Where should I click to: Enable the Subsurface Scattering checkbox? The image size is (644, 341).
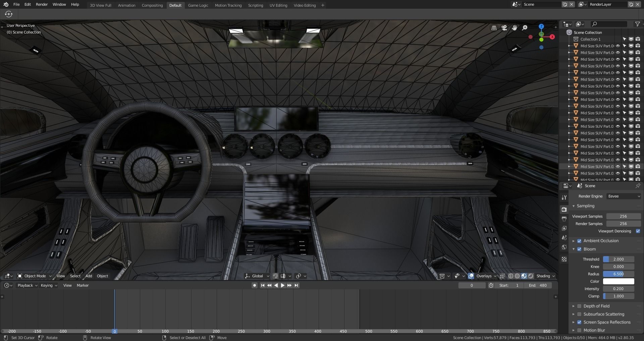coord(579,314)
